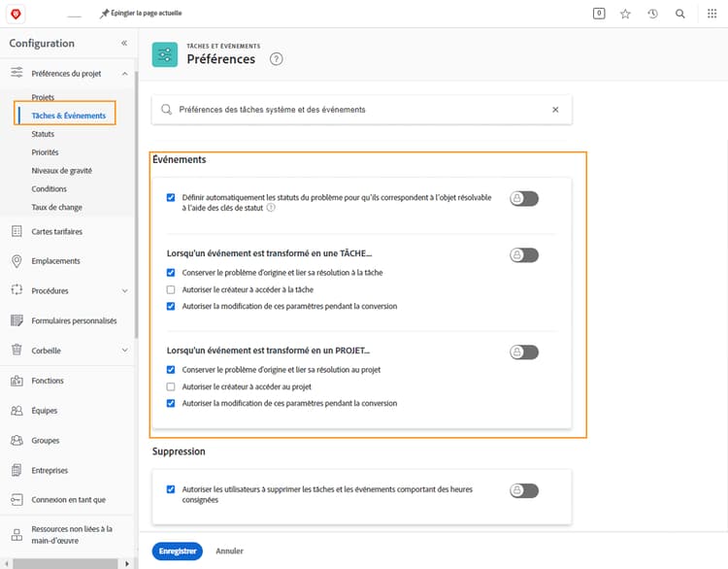Uncheck Conserver le problème d'origine for projet
This screenshot has width=728, height=569.
[x=171, y=370]
